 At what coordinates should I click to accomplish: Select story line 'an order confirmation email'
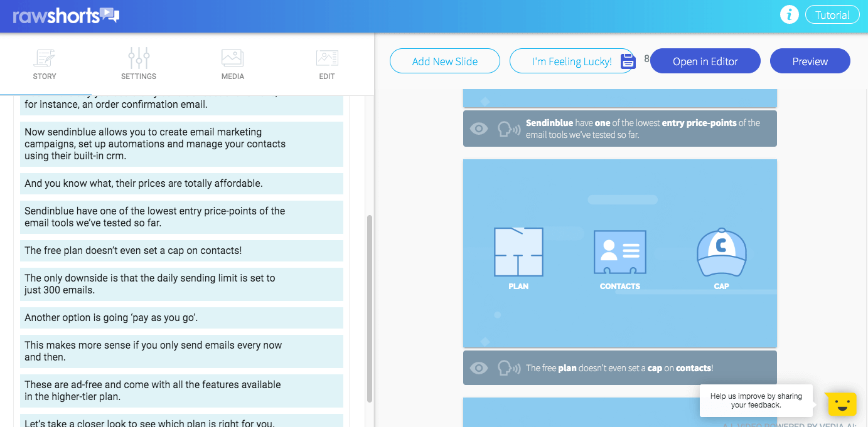(x=181, y=105)
